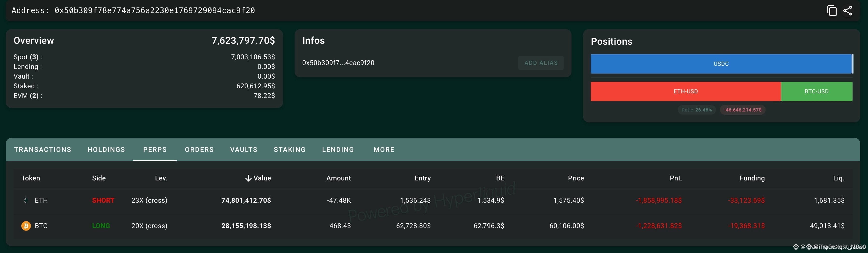Switch to the Holdings tab

pos(106,149)
